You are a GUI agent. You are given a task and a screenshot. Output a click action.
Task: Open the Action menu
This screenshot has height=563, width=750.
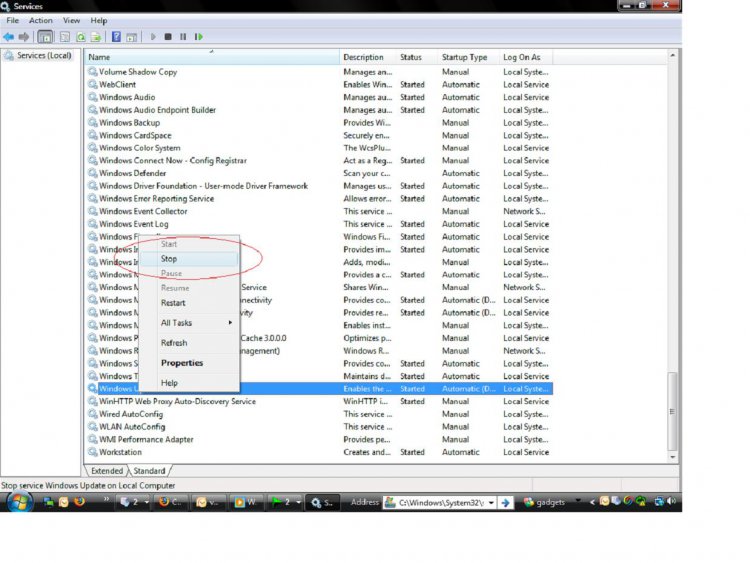coord(41,20)
